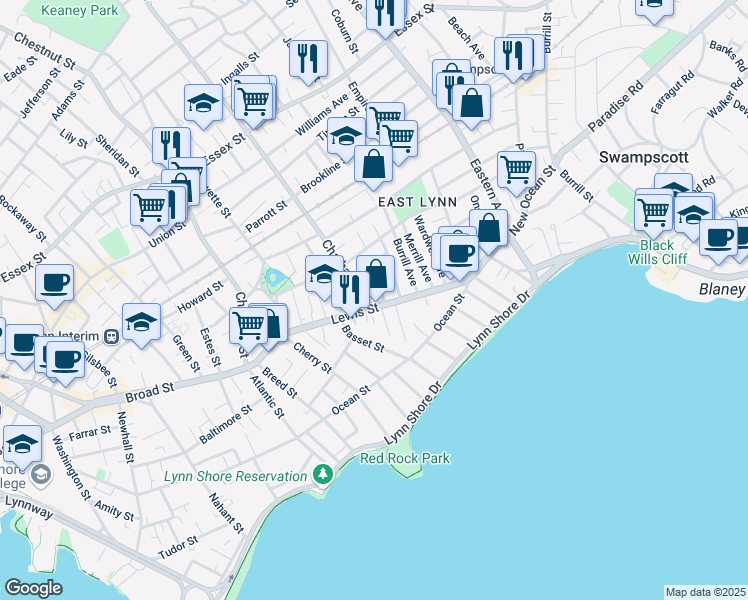Select the grocery cart marker near Ingalls St

pyautogui.click(x=254, y=102)
